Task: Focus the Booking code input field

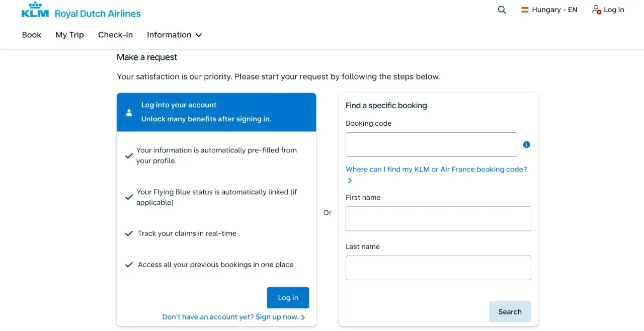Action: (x=431, y=144)
